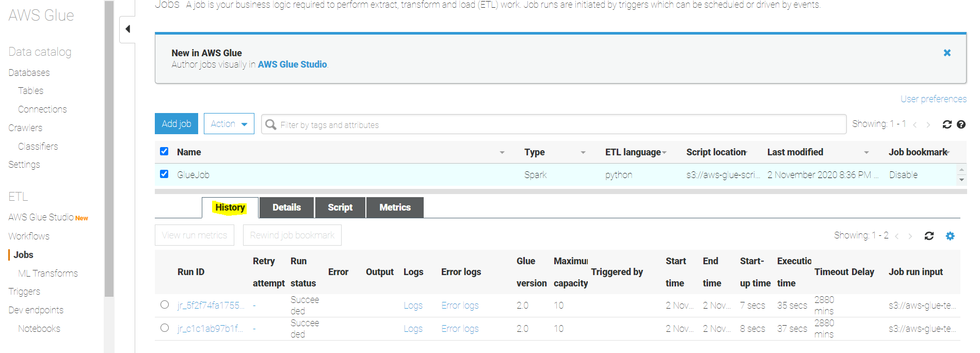Switch to the Details tab
The image size is (980, 353).
click(x=287, y=207)
